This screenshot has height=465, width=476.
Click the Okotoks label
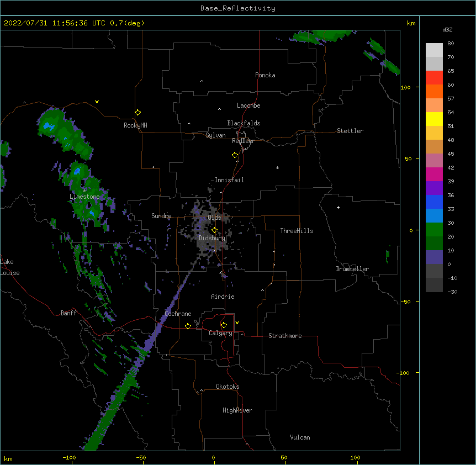[x=228, y=387]
